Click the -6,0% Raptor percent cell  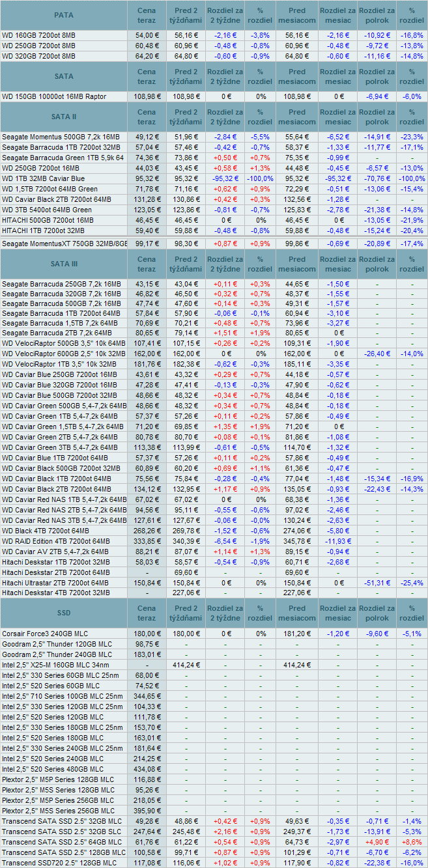[412, 96]
